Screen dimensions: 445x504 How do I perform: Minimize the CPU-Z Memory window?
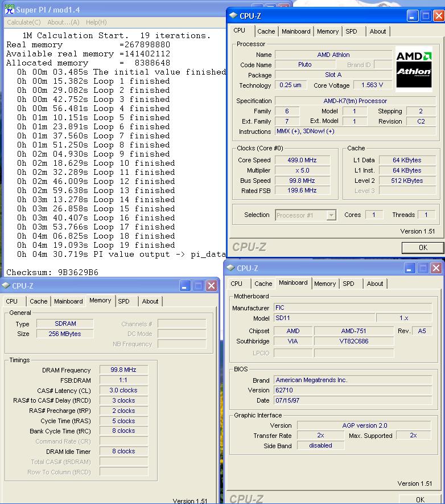click(184, 286)
